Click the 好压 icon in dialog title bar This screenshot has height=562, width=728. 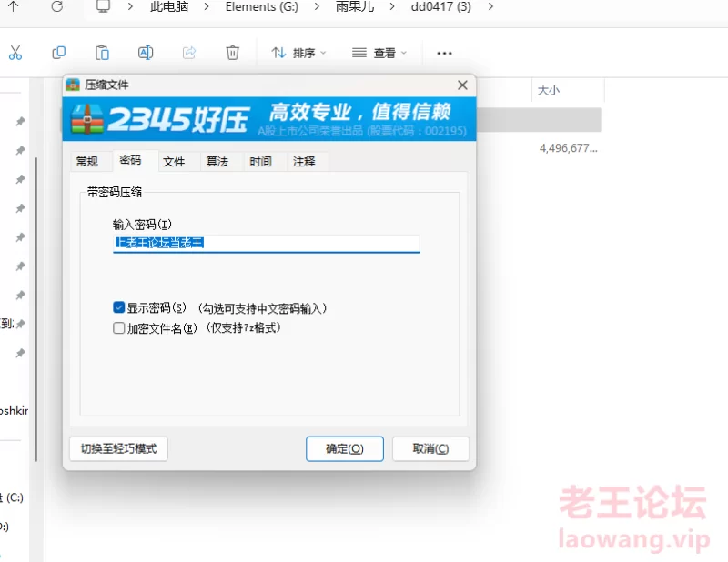click(73, 85)
